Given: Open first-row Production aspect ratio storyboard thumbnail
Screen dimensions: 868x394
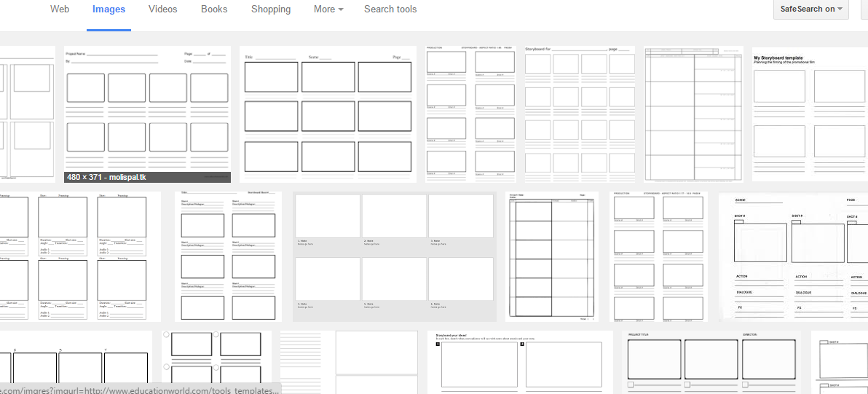Looking at the screenshot, I should click(470, 114).
